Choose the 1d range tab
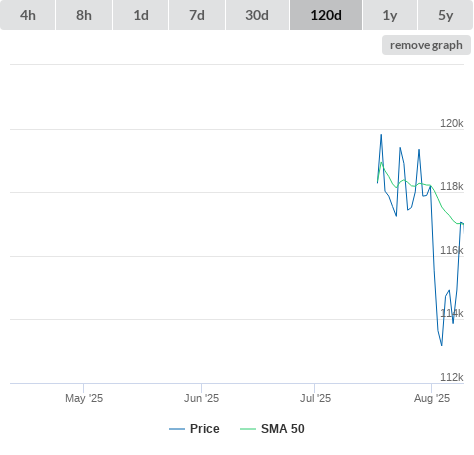 [x=141, y=15]
